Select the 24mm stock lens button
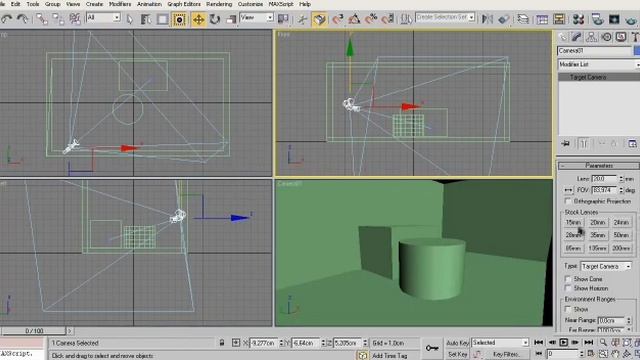Screen dimensions: 640x360 click(x=621, y=222)
